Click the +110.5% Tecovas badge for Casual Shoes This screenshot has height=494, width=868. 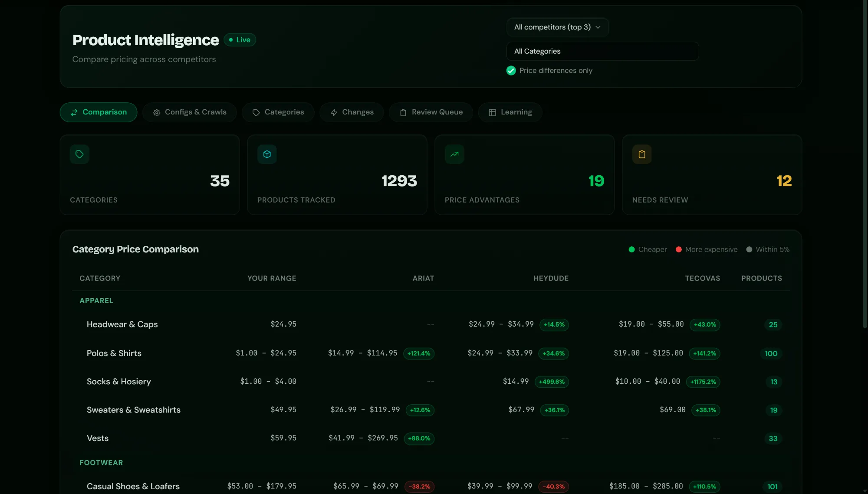704,487
